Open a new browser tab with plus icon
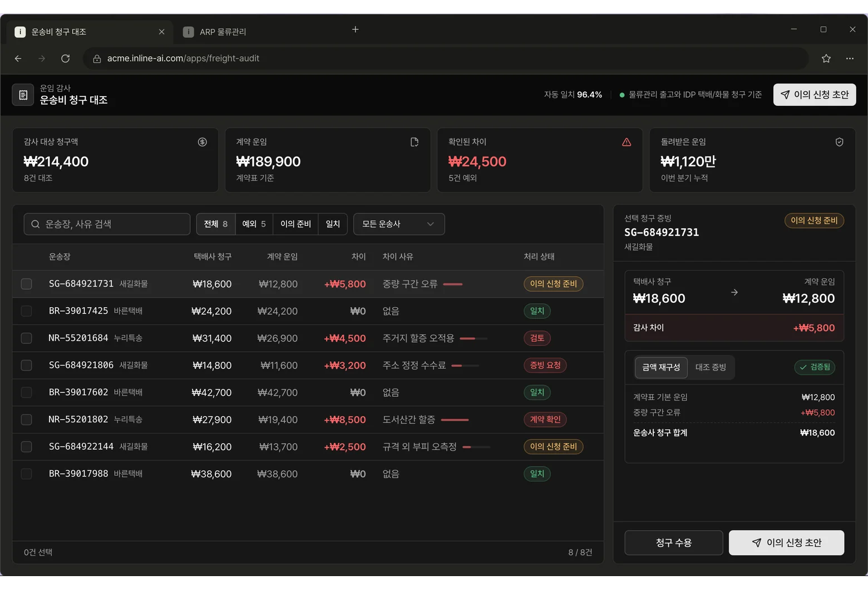The image size is (868, 590). pos(356,29)
